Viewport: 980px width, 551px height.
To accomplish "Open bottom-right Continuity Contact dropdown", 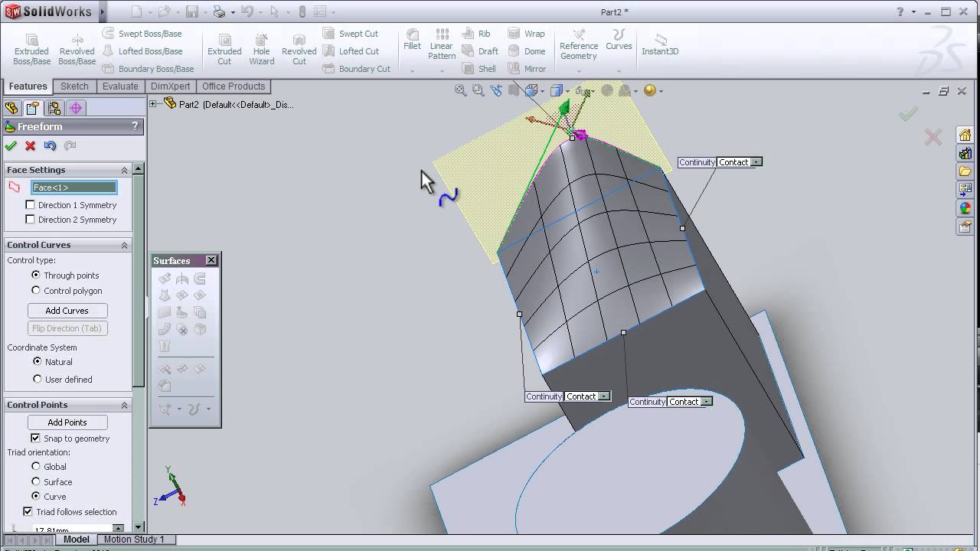I will click(x=707, y=402).
